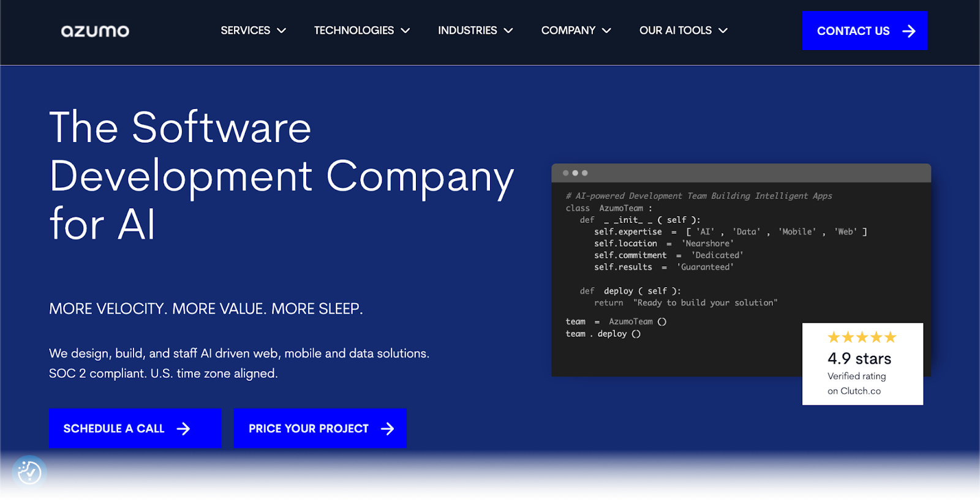Expand the Services chevron arrow

[282, 31]
